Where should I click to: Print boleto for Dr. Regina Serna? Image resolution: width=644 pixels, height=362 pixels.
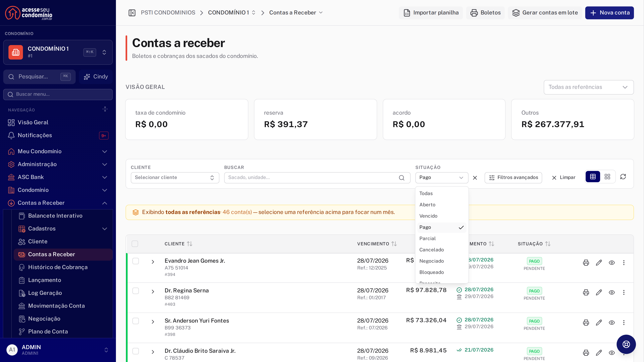(x=586, y=292)
